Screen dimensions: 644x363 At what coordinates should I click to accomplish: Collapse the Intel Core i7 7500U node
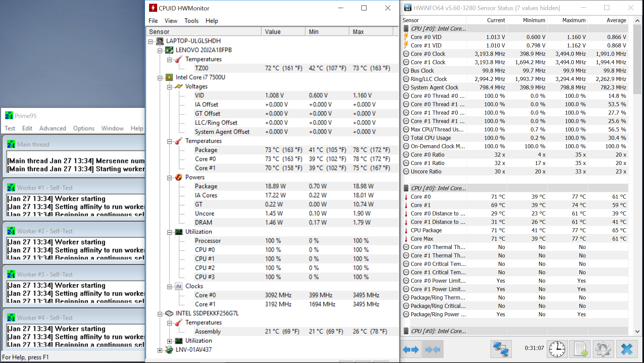(160, 78)
